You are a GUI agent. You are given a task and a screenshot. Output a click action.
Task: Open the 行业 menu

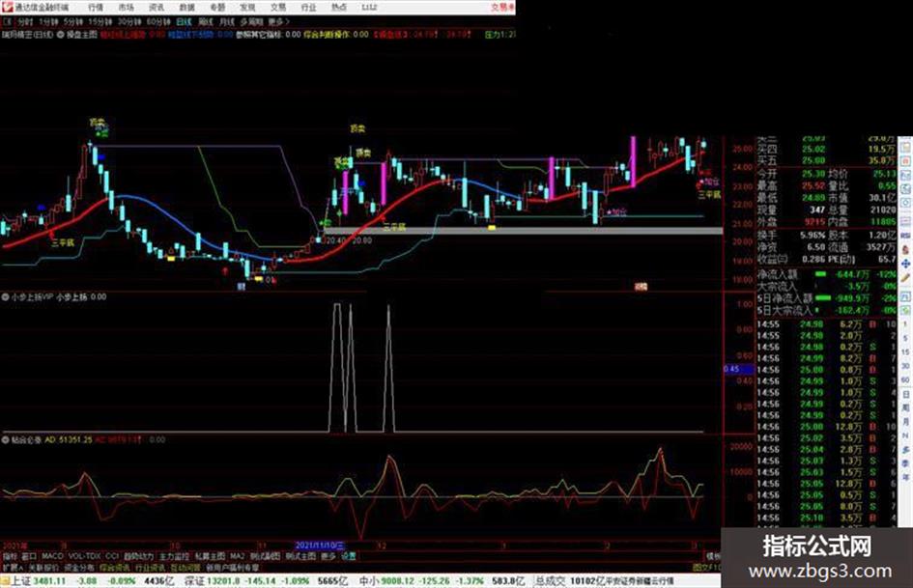point(308,7)
